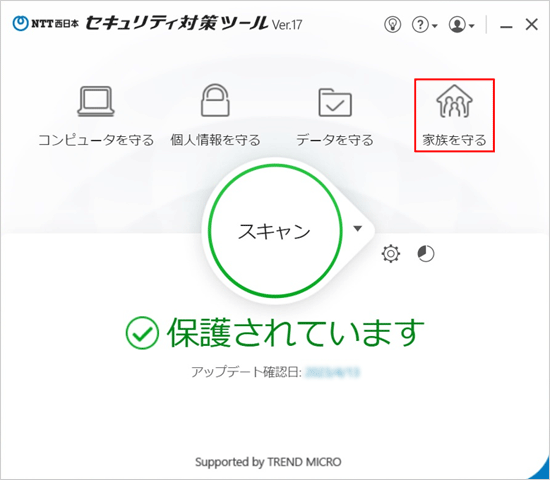The height and width of the screenshot is (480, 550).
Task: Expand scan options dropdown arrow
Action: pyautogui.click(x=357, y=229)
